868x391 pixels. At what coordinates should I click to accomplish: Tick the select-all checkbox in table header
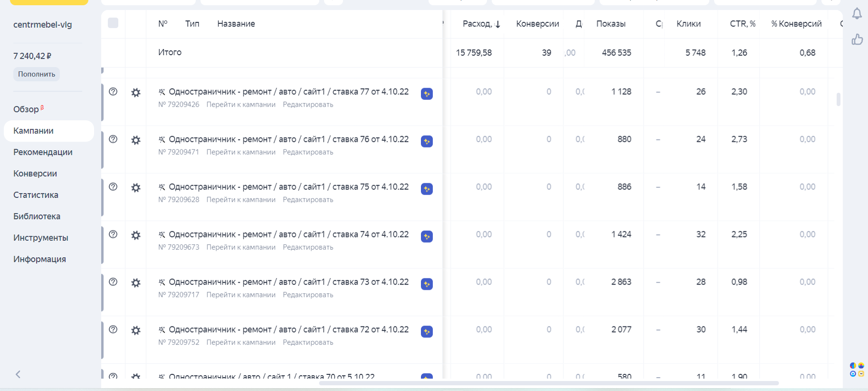[x=113, y=23]
